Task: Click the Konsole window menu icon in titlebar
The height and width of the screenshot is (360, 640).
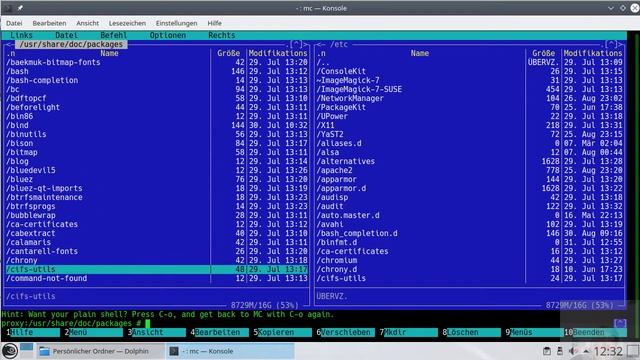Action: tap(8, 8)
